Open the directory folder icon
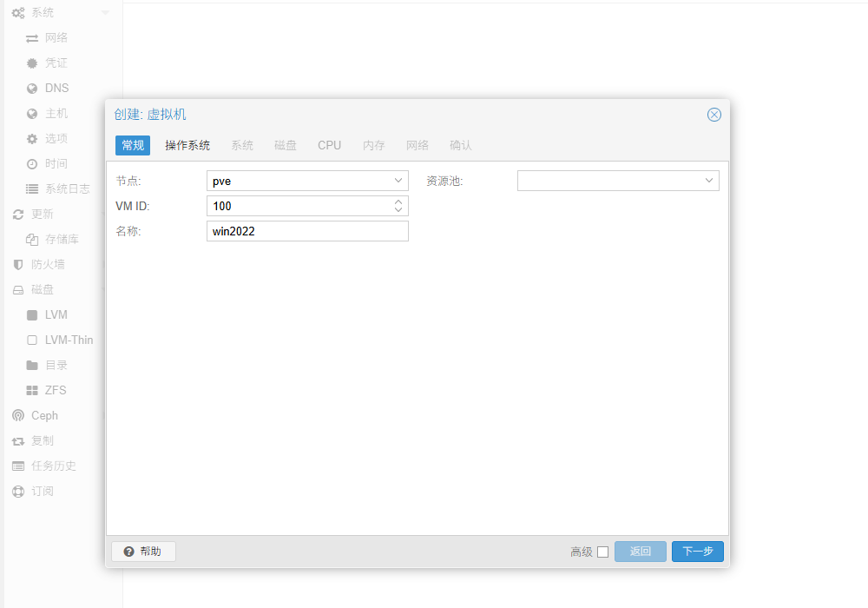 coord(32,365)
